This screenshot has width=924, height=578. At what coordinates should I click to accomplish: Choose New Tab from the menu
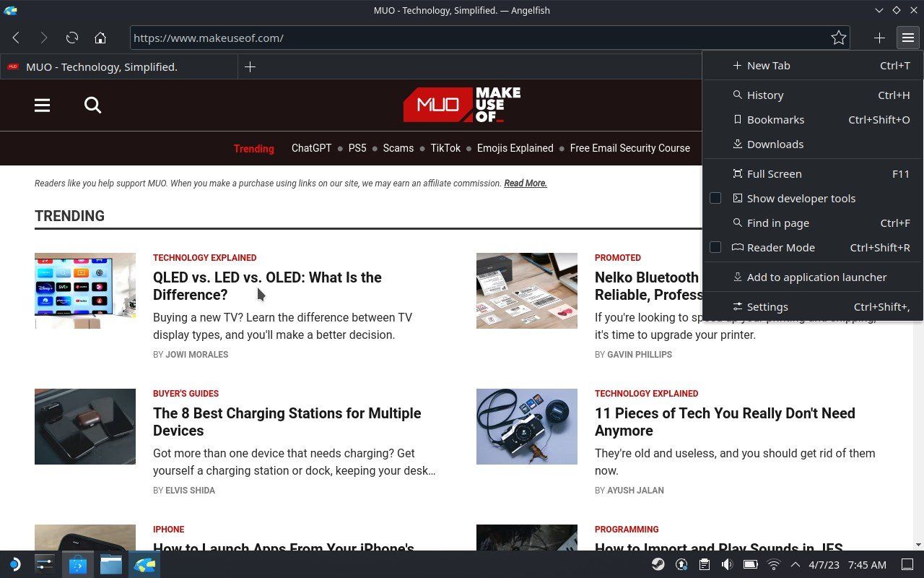coord(813,65)
